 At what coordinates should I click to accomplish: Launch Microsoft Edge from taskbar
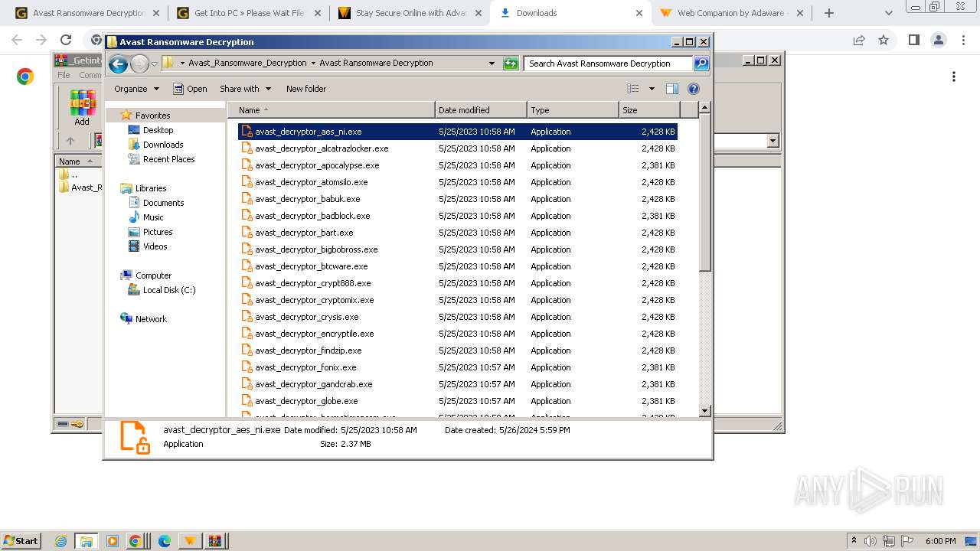164,541
